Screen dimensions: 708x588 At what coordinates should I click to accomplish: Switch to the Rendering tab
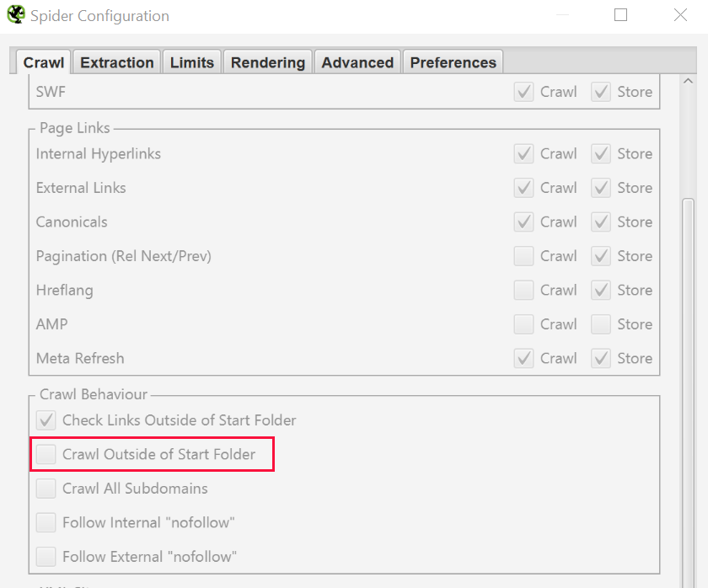point(267,61)
